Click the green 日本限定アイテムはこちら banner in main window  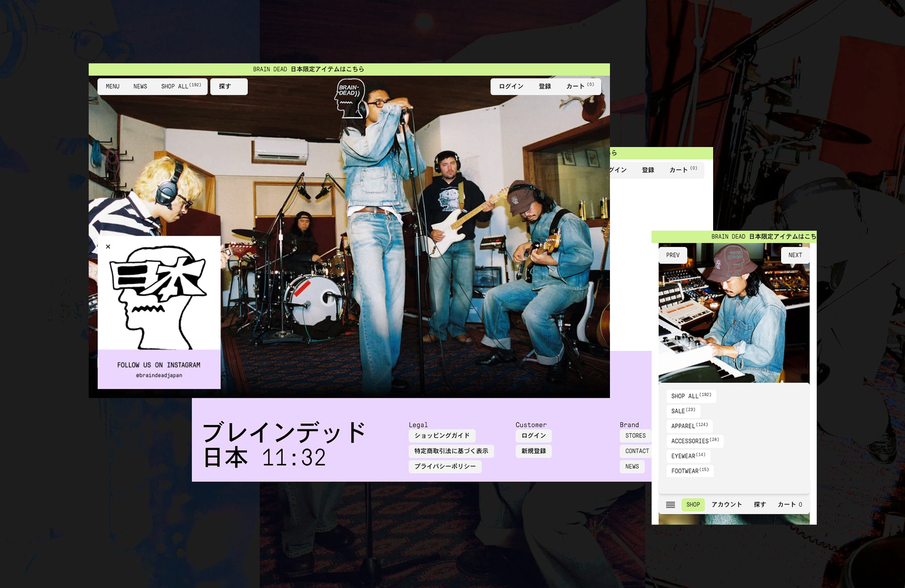(x=349, y=69)
